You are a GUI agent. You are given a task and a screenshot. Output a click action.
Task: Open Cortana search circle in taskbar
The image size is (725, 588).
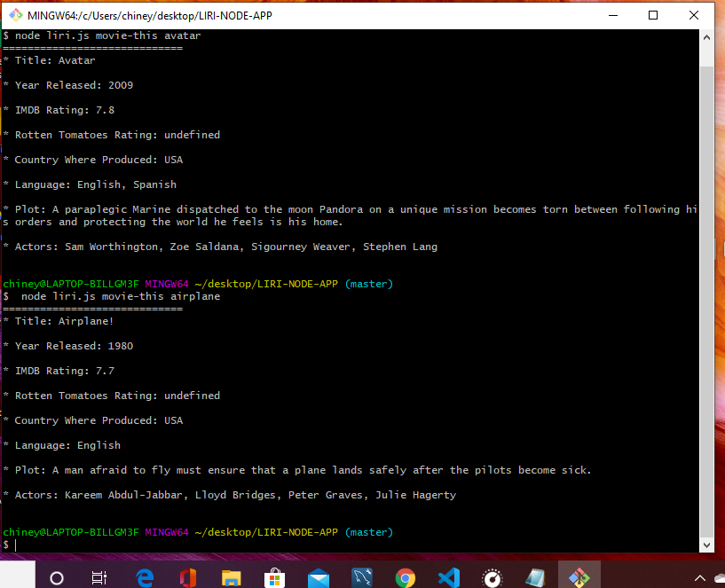point(57,578)
